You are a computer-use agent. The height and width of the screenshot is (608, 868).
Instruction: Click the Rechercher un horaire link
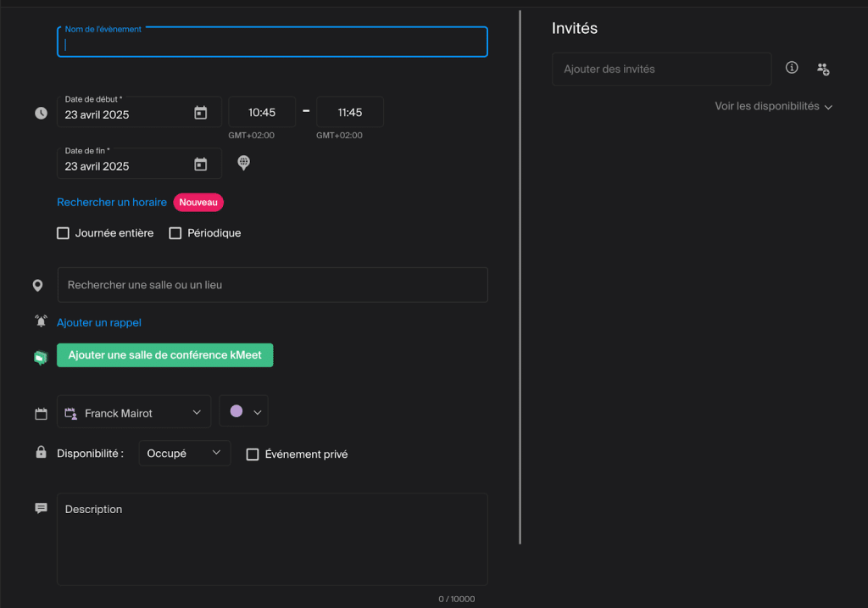pos(112,203)
